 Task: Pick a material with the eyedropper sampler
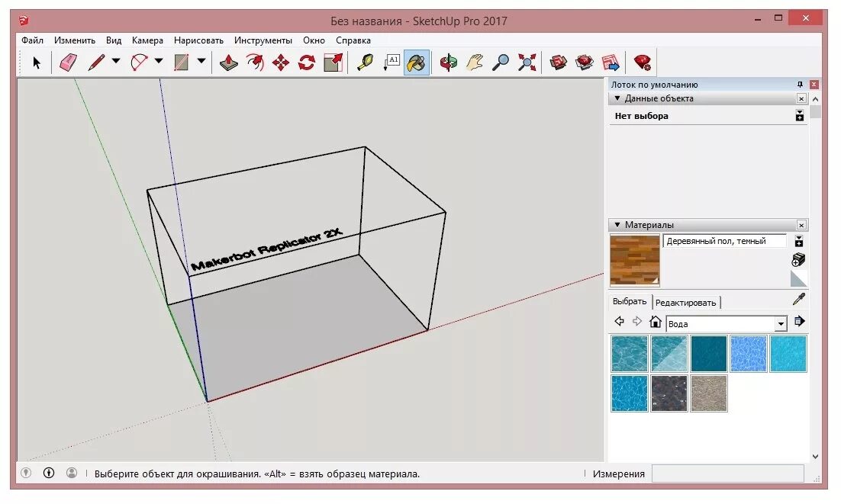point(798,298)
